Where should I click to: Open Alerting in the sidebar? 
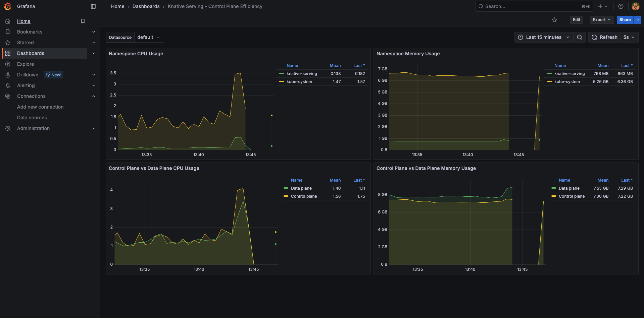26,85
